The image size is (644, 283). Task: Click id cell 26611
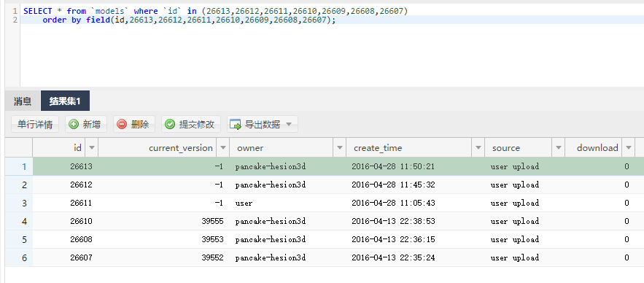[x=66, y=203]
